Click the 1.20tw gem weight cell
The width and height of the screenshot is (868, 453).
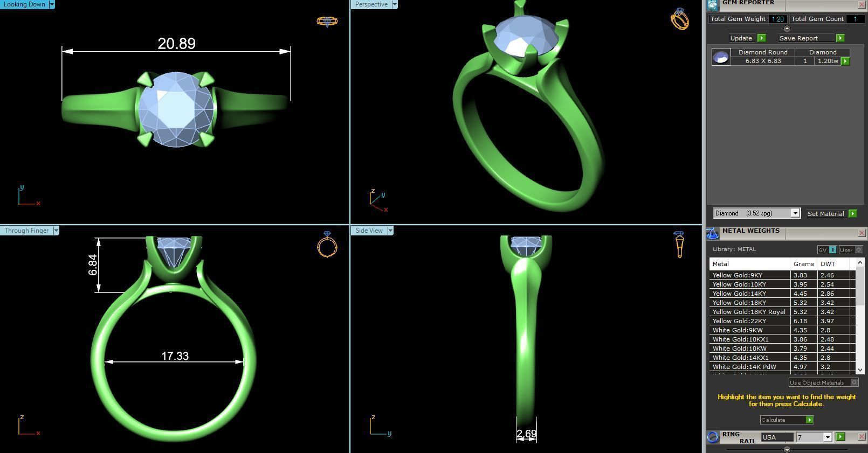tap(828, 61)
